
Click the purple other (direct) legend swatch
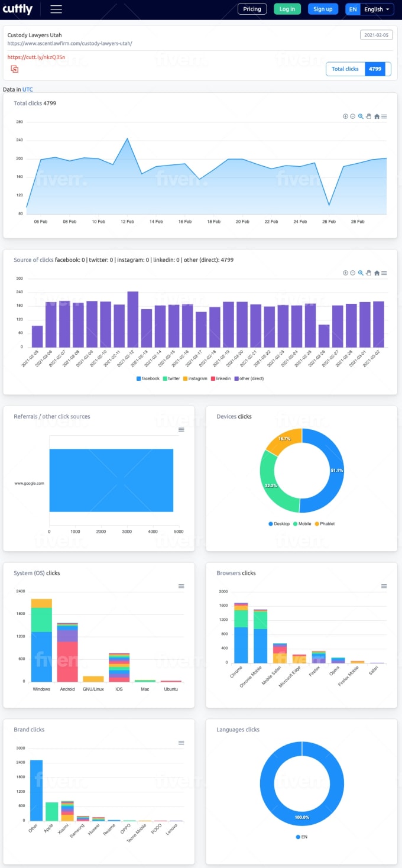point(238,378)
